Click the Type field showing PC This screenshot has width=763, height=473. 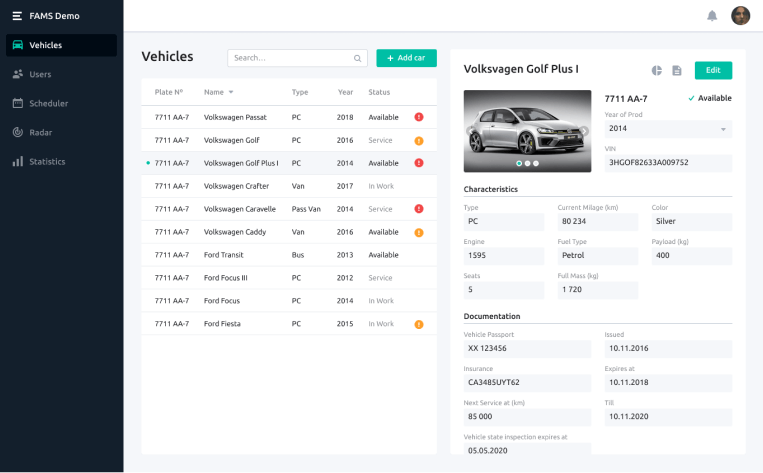pos(504,221)
